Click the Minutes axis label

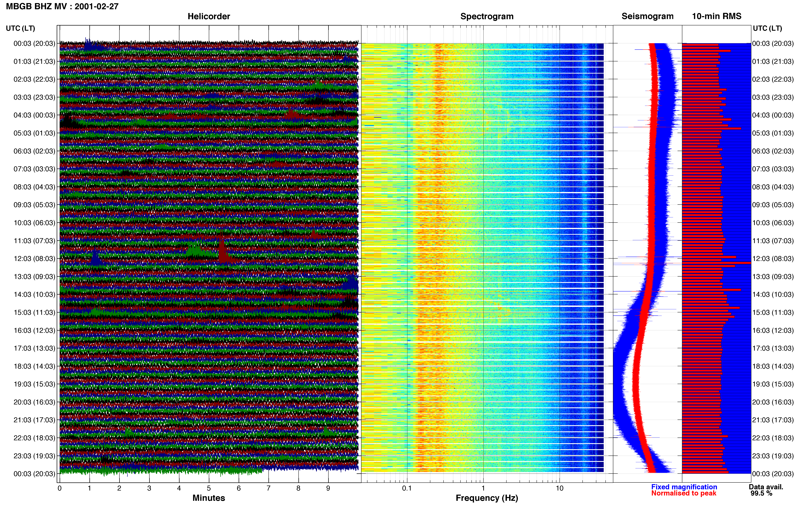pos(209,498)
